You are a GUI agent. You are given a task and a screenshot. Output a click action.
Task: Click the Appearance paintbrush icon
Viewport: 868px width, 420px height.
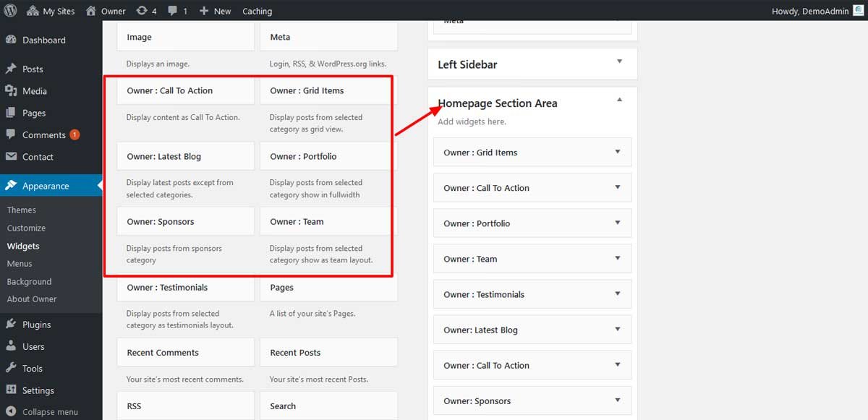click(11, 186)
